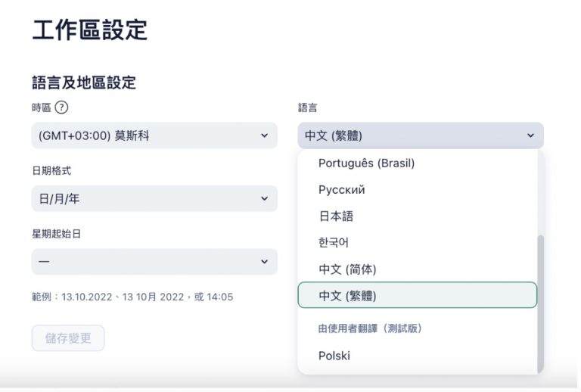
Task: Choose Русский from language list
Action: 341,189
